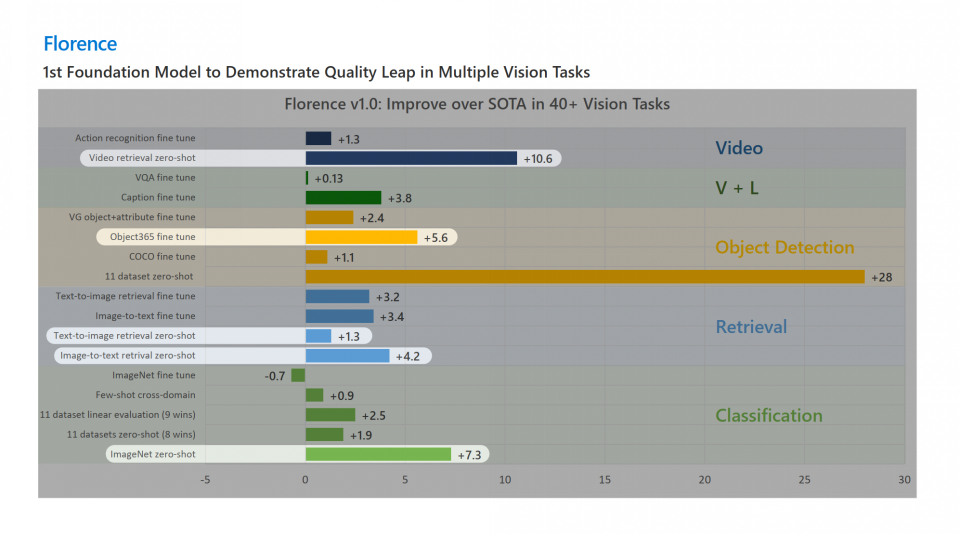
Task: Select the Retrieval category label
Action: pos(751,326)
